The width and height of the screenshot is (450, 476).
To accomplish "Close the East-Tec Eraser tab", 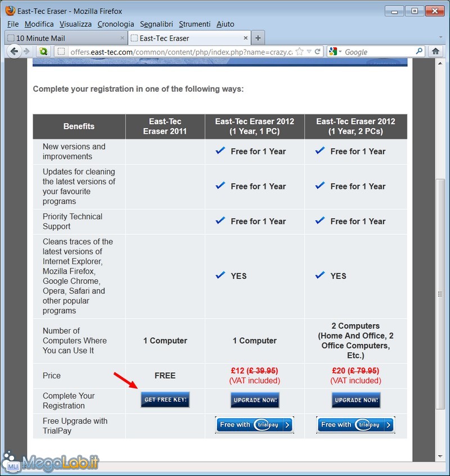I will pyautogui.click(x=245, y=38).
